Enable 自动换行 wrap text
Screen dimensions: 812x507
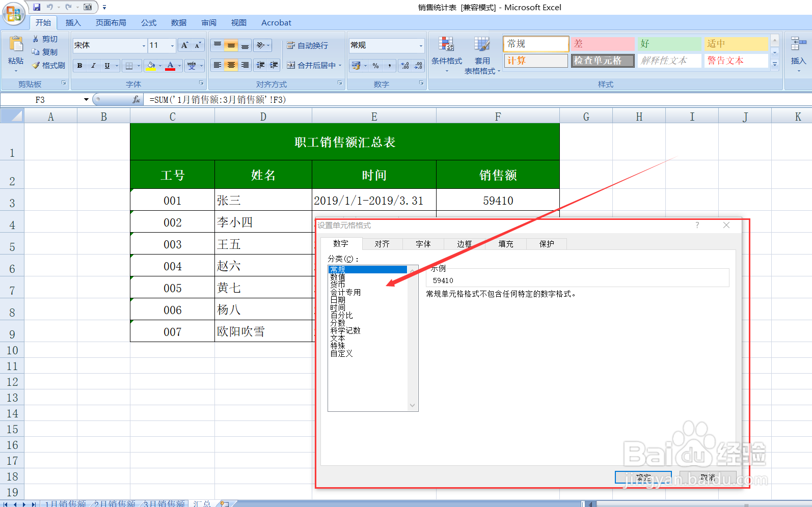308,45
